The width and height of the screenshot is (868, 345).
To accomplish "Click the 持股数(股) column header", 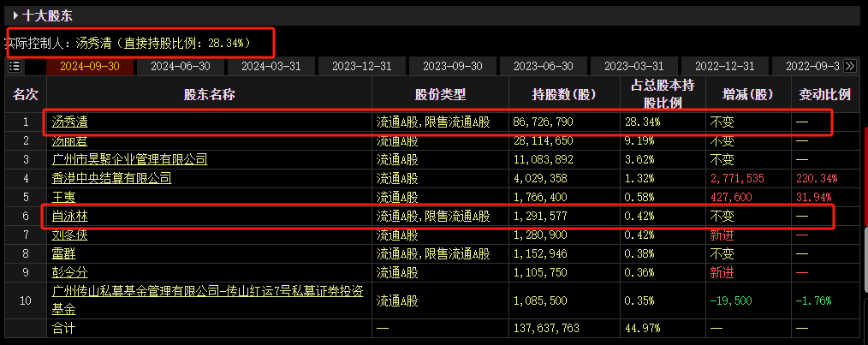I will point(563,95).
